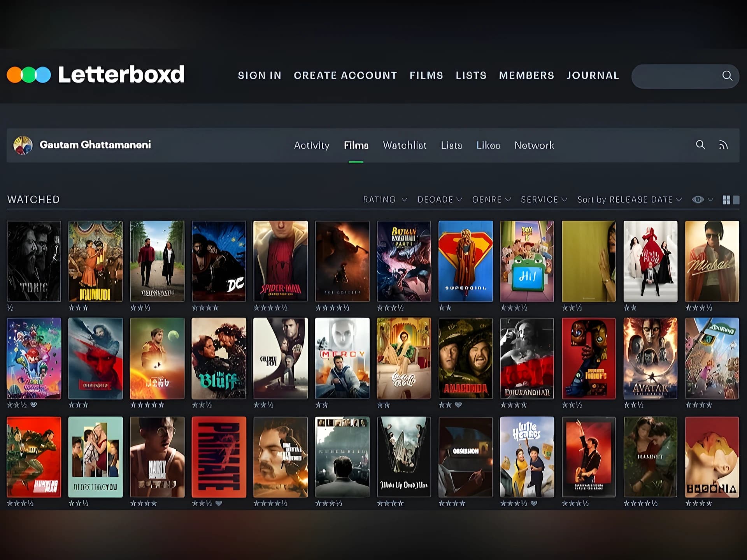
Task: Focus the top search input field
Action: coord(685,76)
